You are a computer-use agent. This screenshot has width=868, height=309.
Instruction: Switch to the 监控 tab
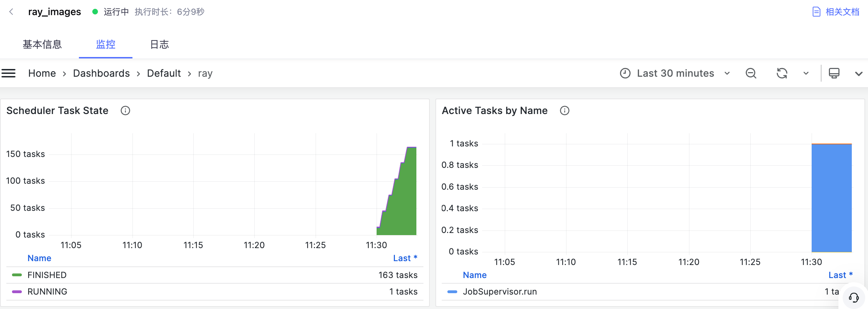tap(106, 44)
